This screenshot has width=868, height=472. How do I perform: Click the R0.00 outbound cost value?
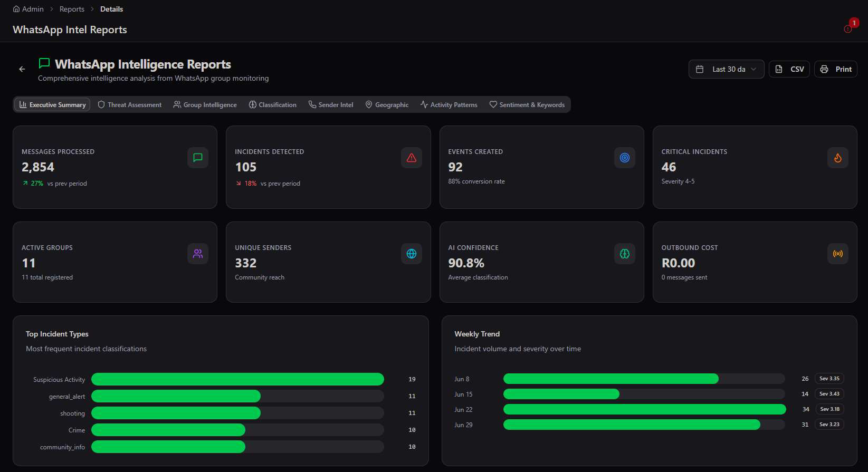pos(678,263)
